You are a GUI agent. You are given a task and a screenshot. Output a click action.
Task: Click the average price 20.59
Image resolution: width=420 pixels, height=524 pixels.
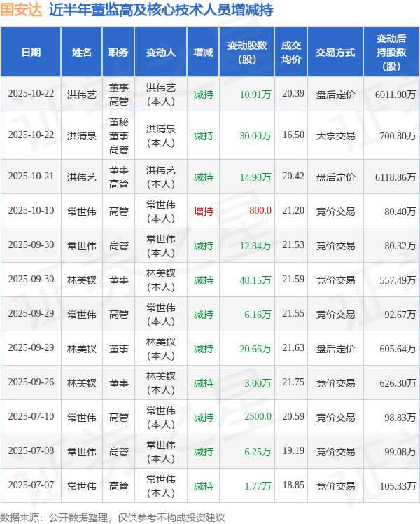point(293,416)
